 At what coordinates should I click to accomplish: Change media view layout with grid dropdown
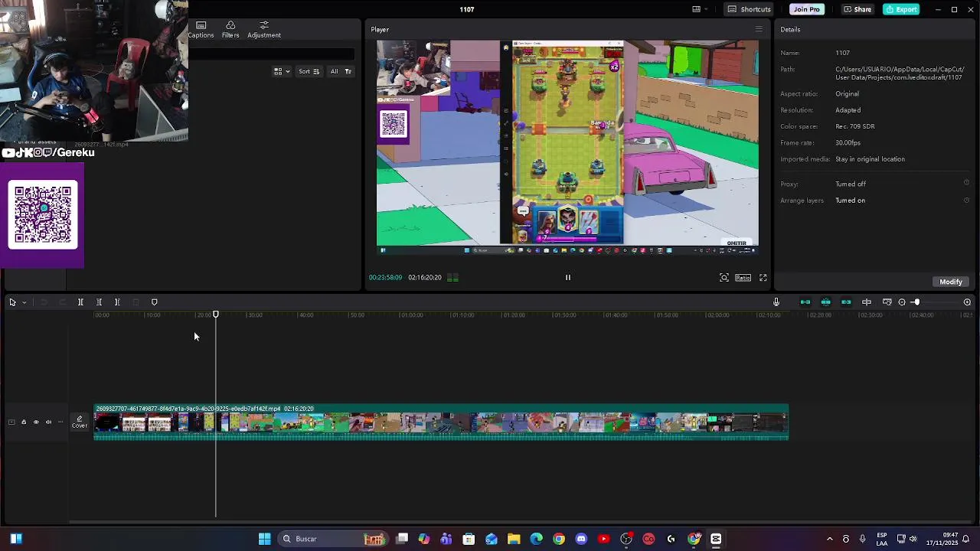(282, 71)
